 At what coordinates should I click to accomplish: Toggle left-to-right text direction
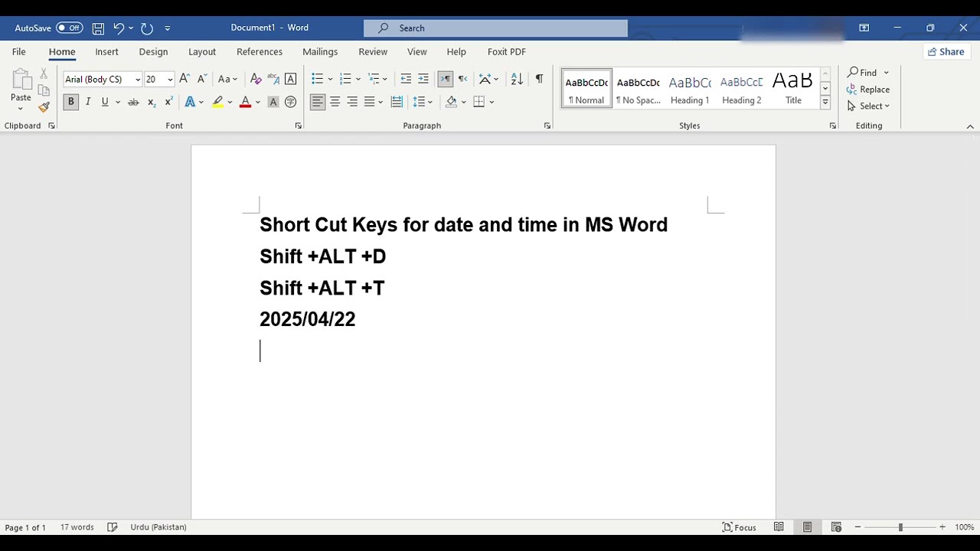(446, 79)
